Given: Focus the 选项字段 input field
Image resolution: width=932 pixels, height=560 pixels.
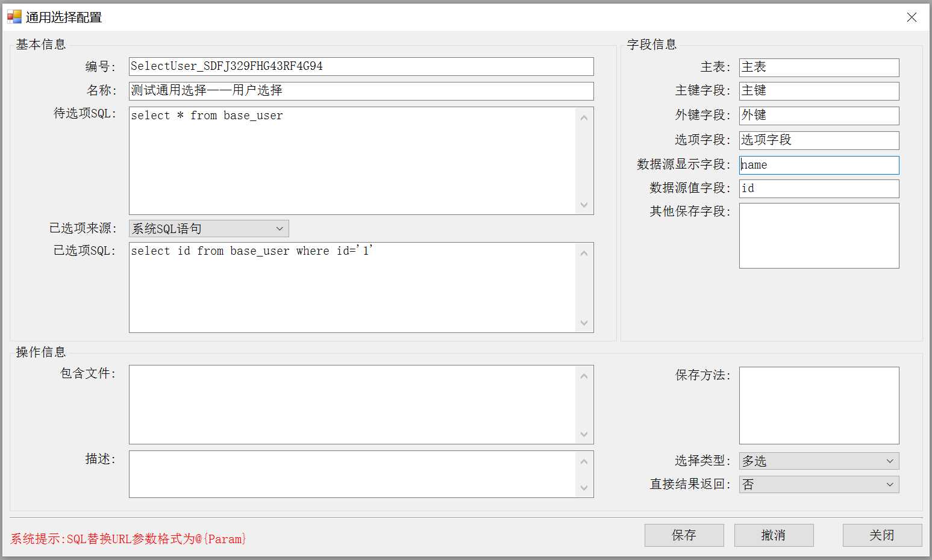Looking at the screenshot, I should (819, 140).
